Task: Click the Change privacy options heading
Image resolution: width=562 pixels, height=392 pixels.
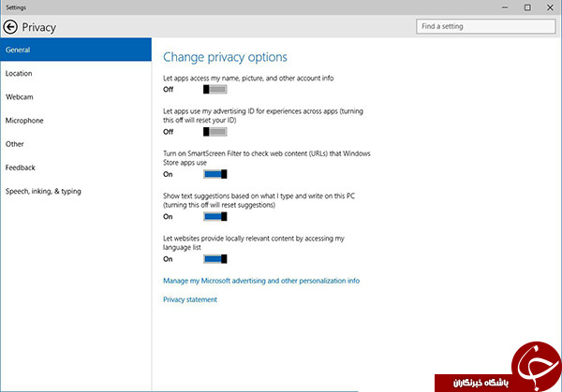Action: [x=225, y=57]
